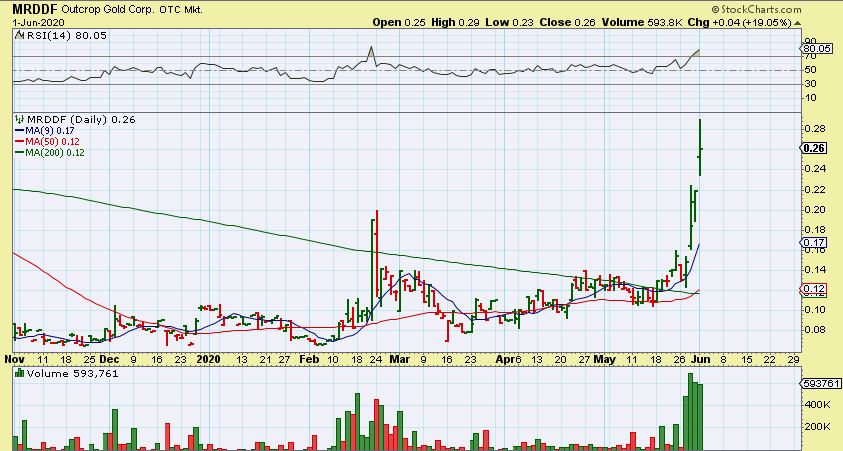Click the 0.26 last price tag on the price axis
The width and height of the screenshot is (843, 451).
click(x=814, y=148)
